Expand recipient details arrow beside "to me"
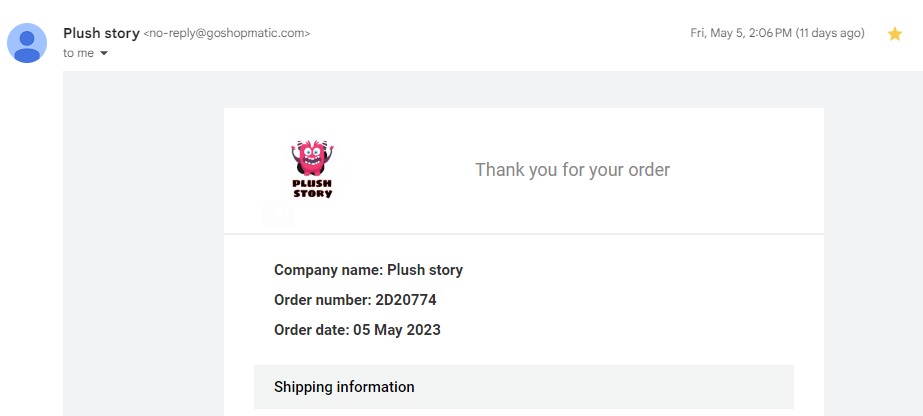923x416 pixels. 104,54
